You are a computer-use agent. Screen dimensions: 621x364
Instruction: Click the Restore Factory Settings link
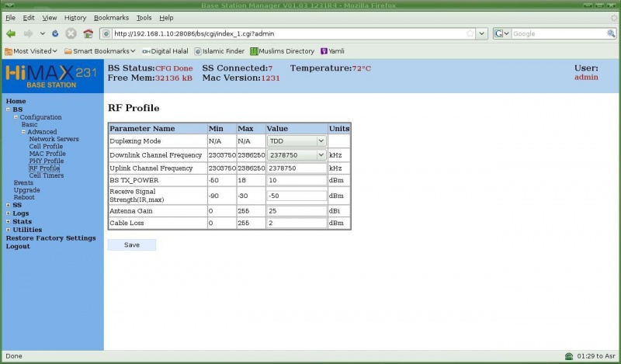click(50, 238)
